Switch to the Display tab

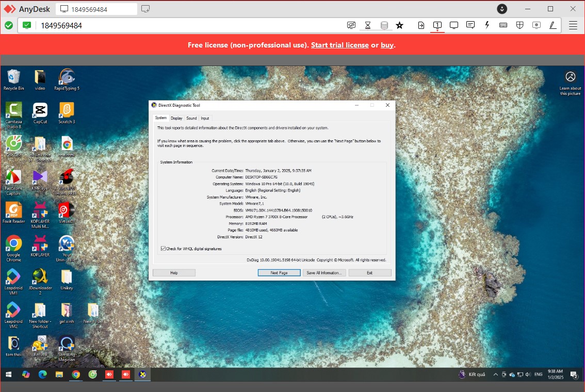(x=176, y=118)
